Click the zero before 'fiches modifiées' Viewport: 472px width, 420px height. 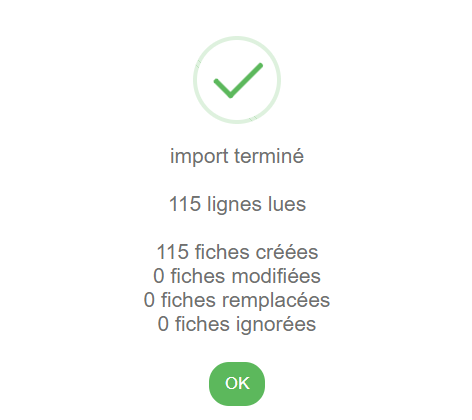(x=159, y=276)
